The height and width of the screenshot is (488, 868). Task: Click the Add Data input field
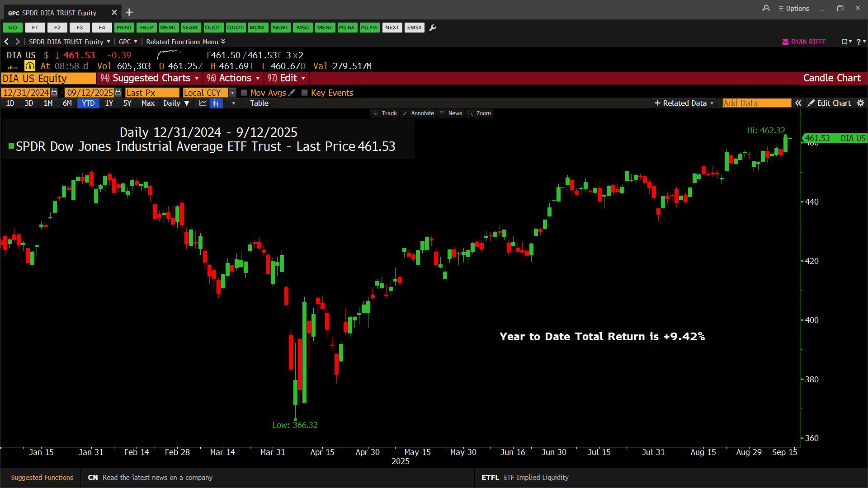coord(756,103)
